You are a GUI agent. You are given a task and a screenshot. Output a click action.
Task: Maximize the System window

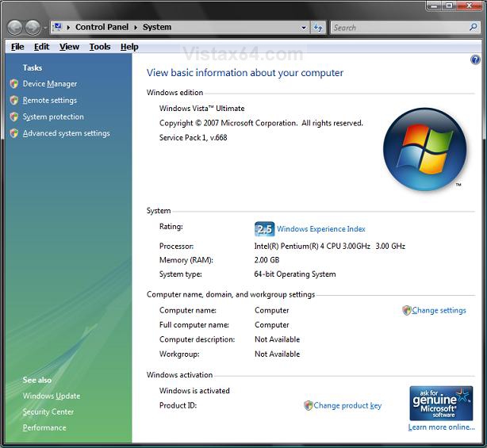(x=450, y=6)
